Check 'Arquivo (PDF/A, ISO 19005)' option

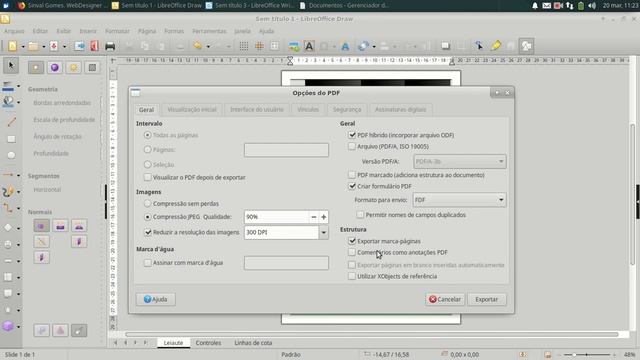(x=352, y=146)
